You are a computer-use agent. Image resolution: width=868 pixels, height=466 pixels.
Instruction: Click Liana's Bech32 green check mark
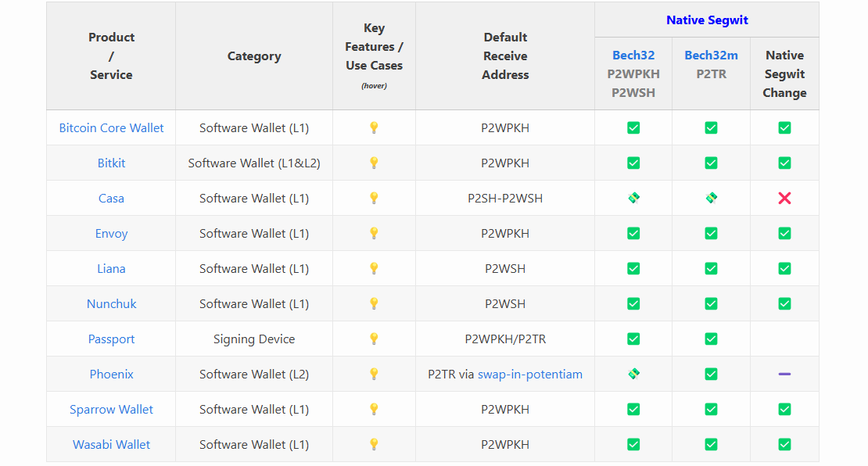[634, 268]
